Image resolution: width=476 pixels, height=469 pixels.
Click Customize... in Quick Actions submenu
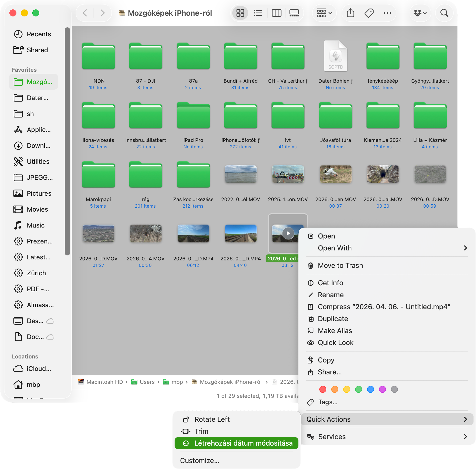(200, 461)
